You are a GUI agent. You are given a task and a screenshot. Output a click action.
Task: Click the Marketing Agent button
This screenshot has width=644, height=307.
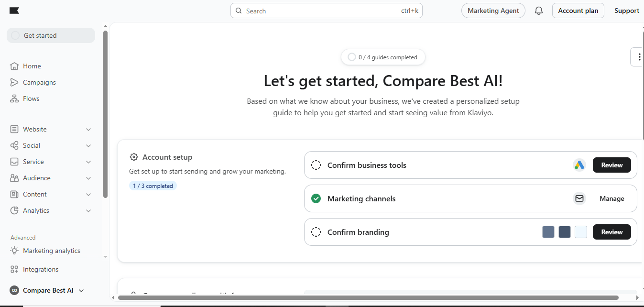(x=493, y=11)
